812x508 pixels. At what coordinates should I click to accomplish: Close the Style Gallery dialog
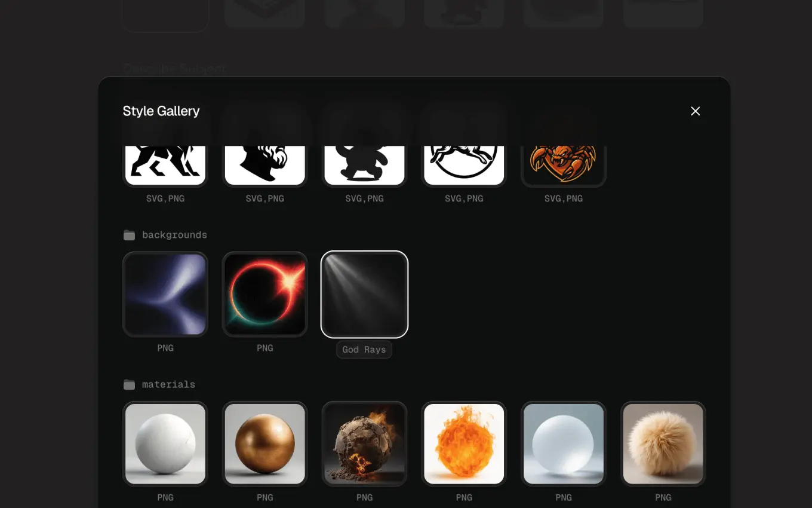tap(695, 111)
